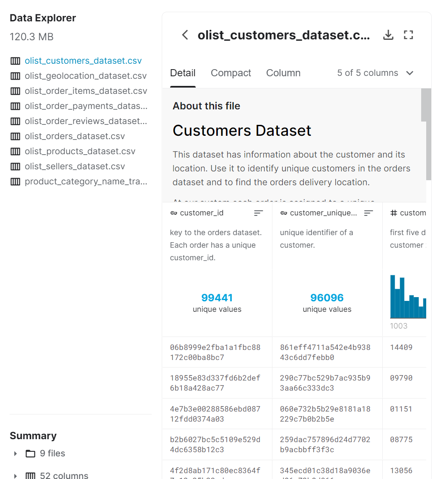Sort by customer_id column sort icon
The image size is (448, 479).
259,213
